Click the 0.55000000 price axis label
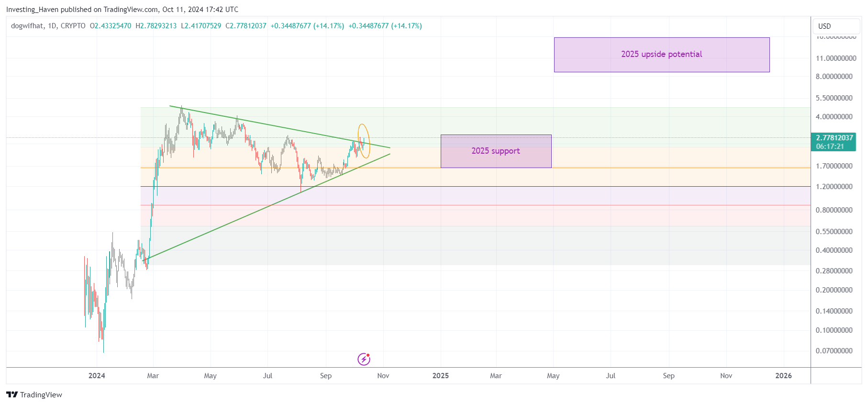Viewport: 868px width, 405px height. pyautogui.click(x=834, y=232)
